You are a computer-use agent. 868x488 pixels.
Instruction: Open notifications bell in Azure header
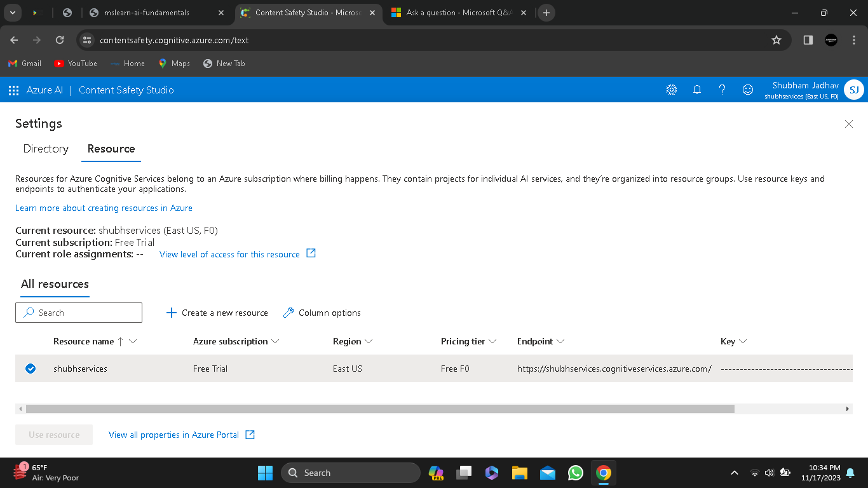pyautogui.click(x=697, y=90)
